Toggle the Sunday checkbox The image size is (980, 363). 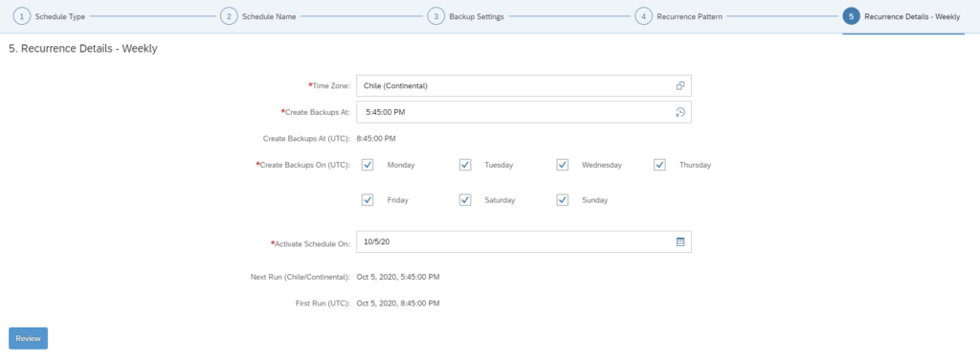pyautogui.click(x=563, y=199)
